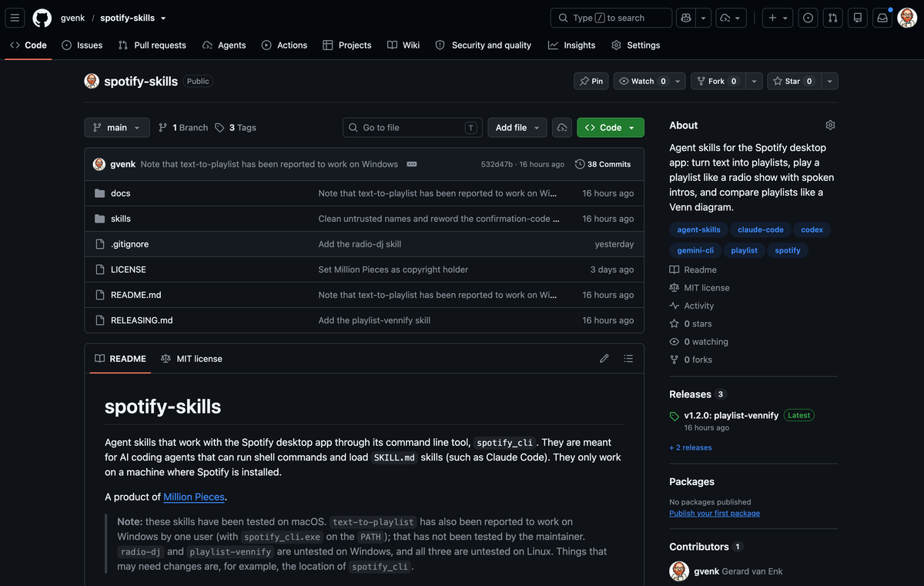Open the pull requests icon in header
The image size is (924, 586).
832,18
